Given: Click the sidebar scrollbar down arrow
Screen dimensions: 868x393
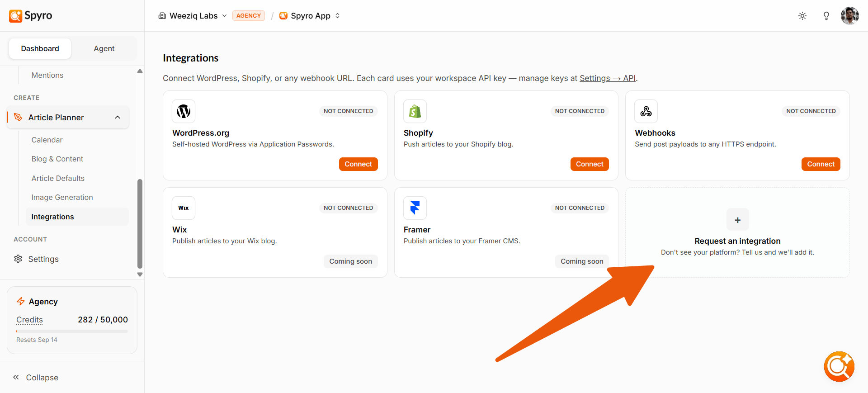Looking at the screenshot, I should [140, 275].
